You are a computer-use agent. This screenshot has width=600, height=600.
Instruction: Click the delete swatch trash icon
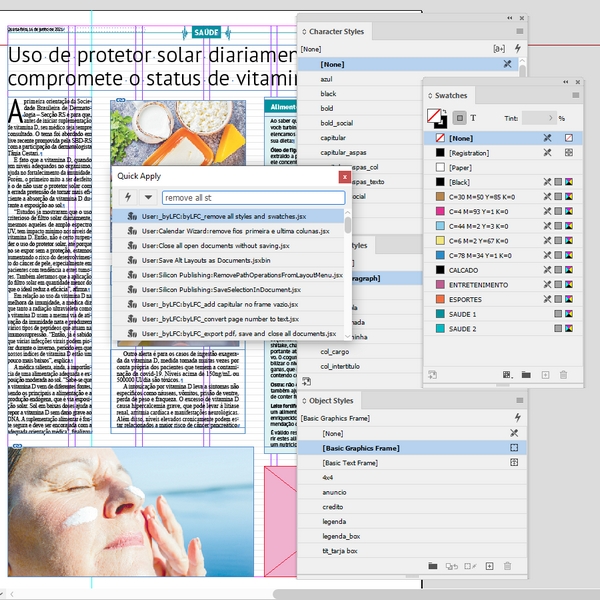point(563,375)
